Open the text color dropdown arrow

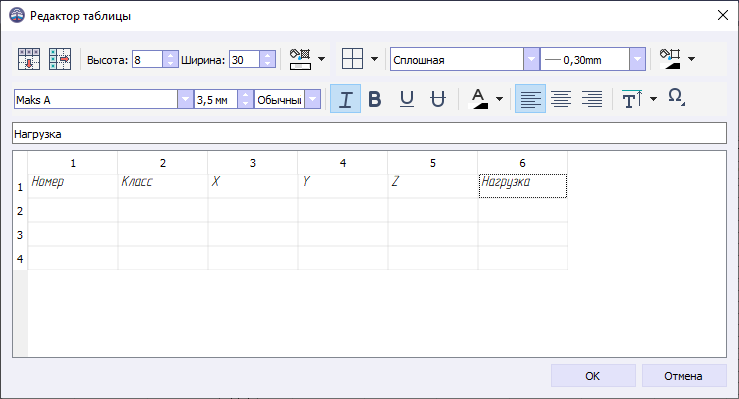pyautogui.click(x=500, y=99)
